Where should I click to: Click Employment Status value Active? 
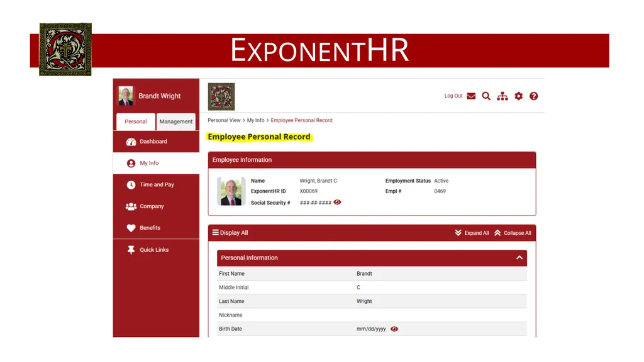pyautogui.click(x=441, y=181)
